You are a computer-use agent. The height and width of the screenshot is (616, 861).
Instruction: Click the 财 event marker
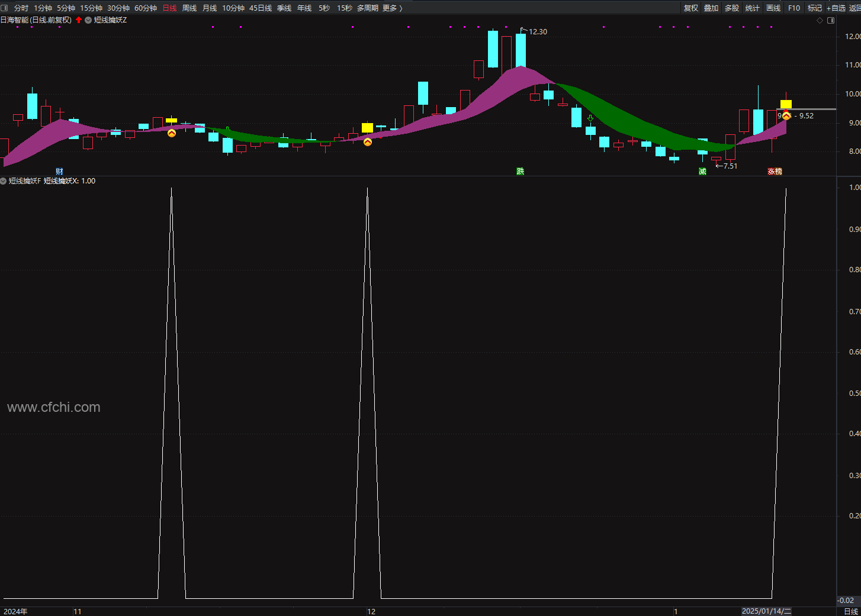click(x=59, y=172)
